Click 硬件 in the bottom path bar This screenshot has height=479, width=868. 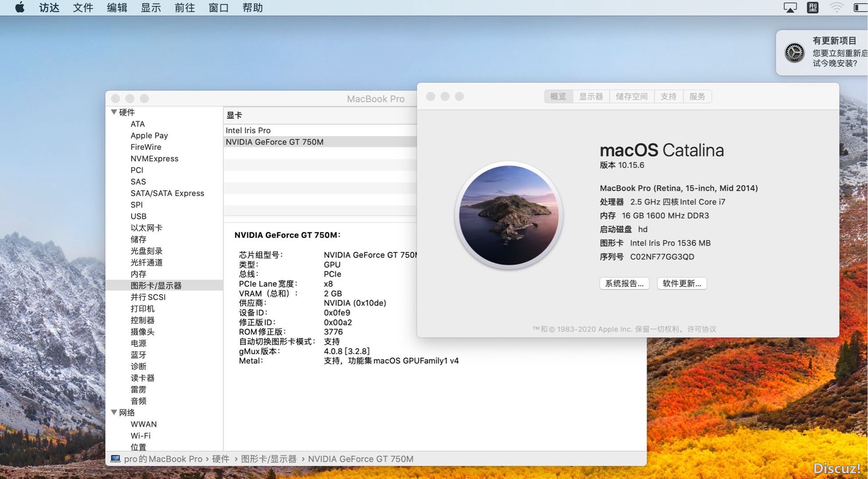(x=221, y=459)
